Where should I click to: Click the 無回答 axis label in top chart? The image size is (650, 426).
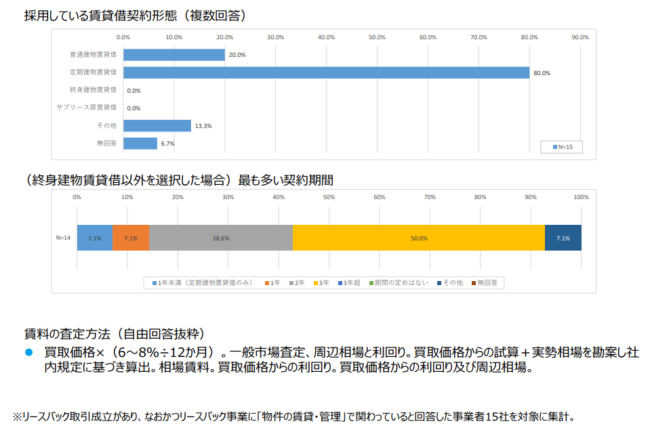pos(107,143)
